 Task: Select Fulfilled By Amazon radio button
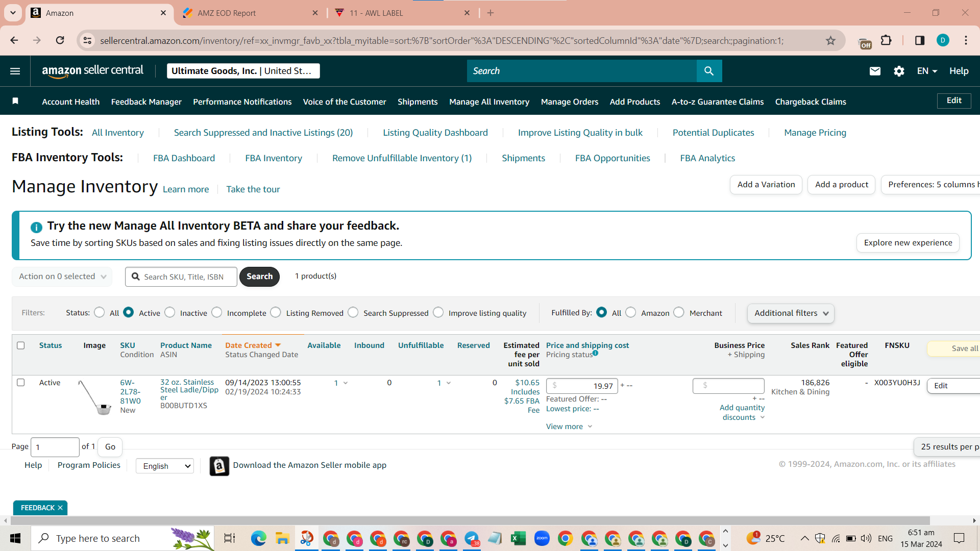631,312
